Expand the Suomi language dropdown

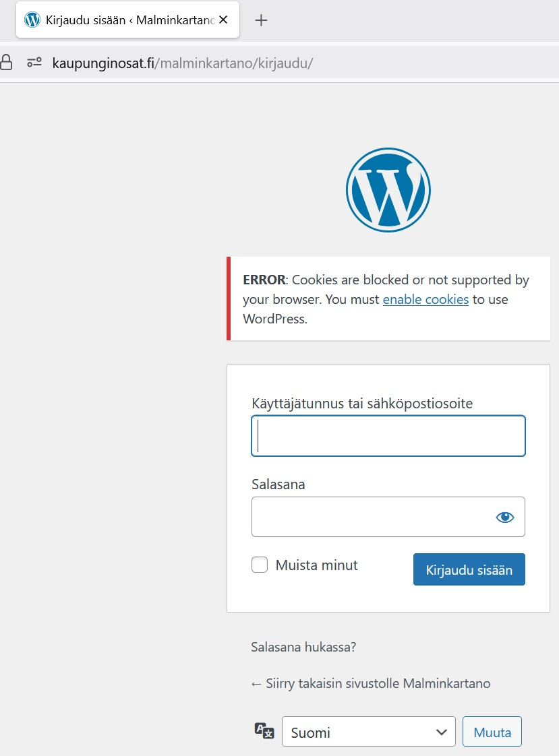point(368,732)
